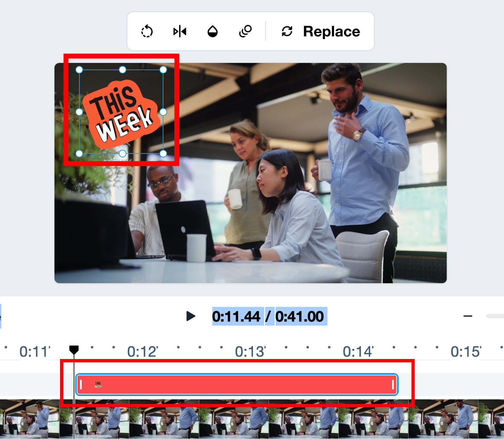
Task: Click the bottom-right handle of sticker
Action: 163,153
